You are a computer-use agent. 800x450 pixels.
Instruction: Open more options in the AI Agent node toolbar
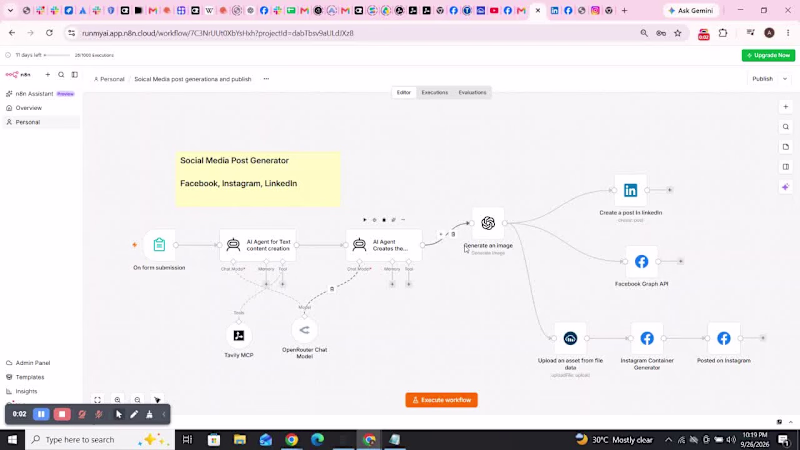403,220
